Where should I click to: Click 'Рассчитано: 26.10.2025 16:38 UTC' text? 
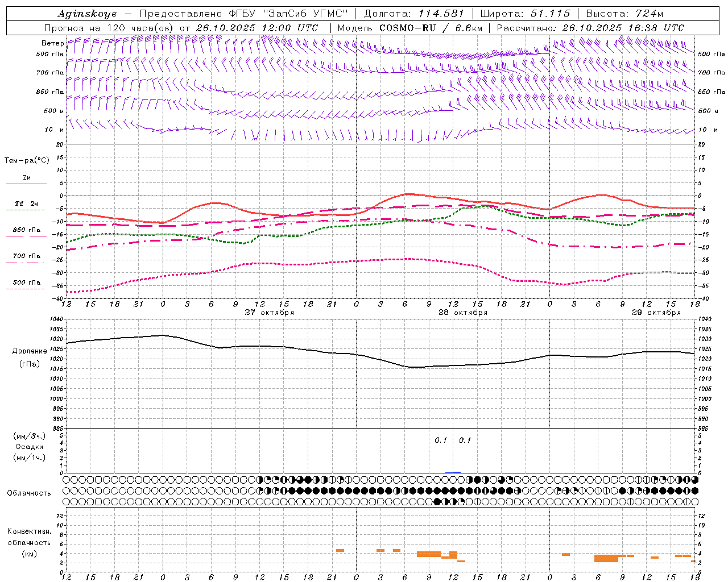tap(590, 28)
